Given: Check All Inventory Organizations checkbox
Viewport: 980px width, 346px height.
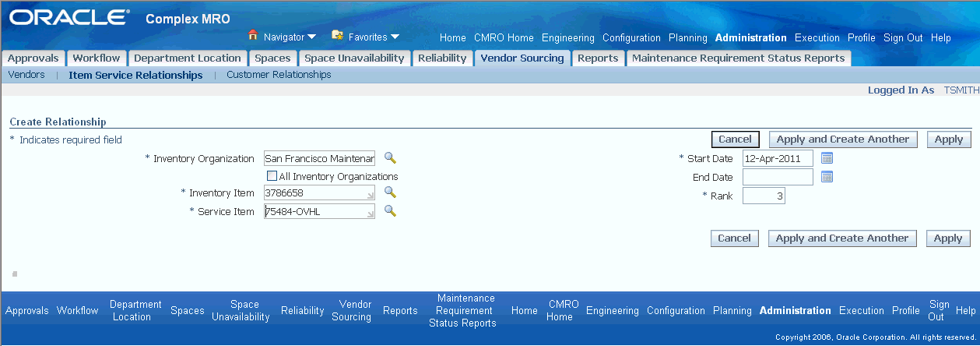Looking at the screenshot, I should pyautogui.click(x=272, y=176).
